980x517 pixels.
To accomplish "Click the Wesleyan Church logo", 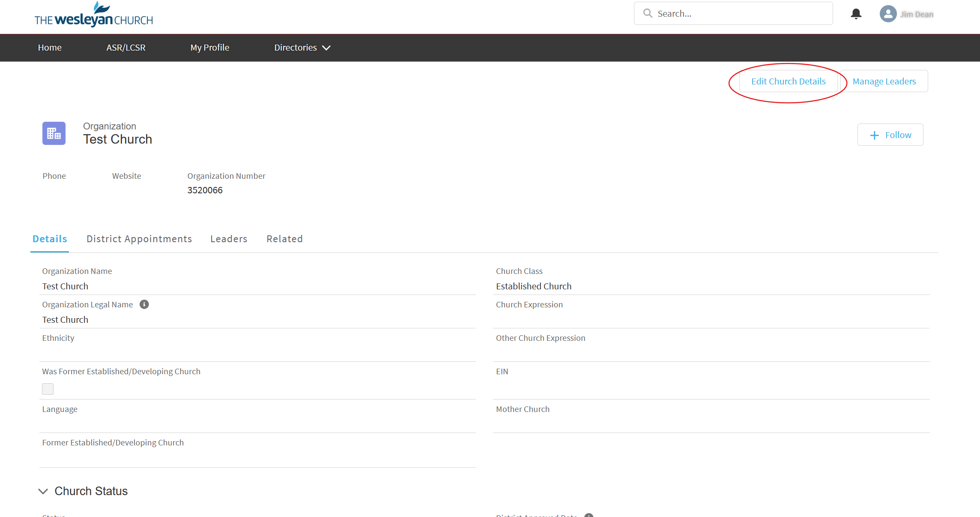I will point(93,15).
